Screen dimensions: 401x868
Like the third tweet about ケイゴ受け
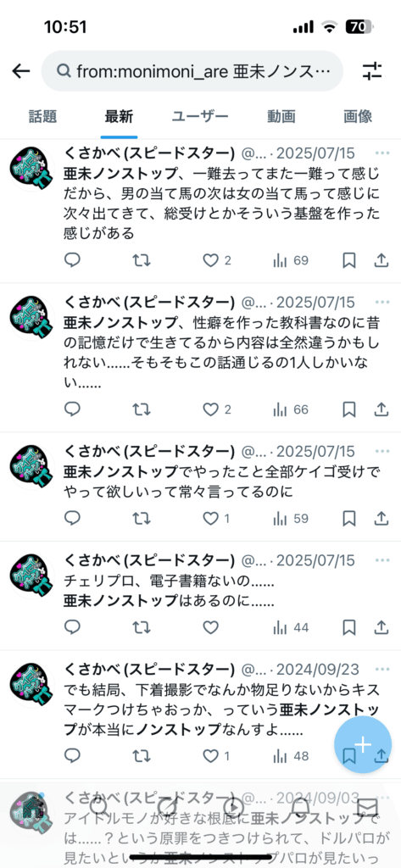tap(210, 518)
